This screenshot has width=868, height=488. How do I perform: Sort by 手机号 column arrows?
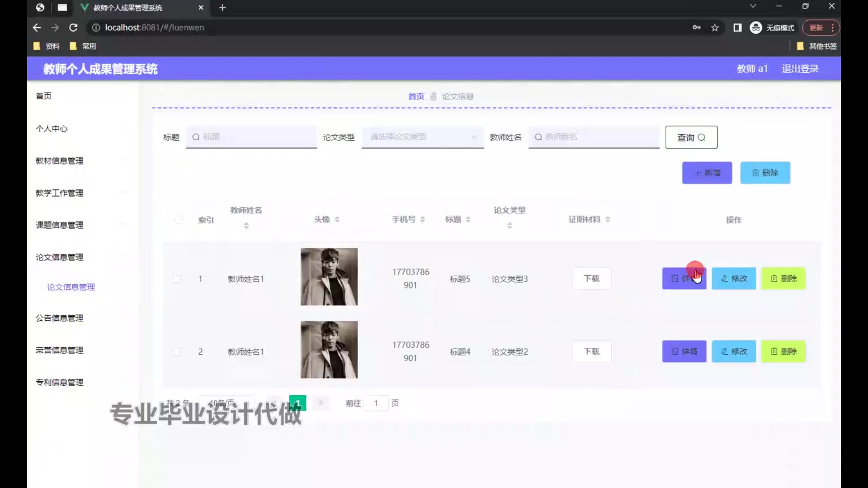point(423,219)
